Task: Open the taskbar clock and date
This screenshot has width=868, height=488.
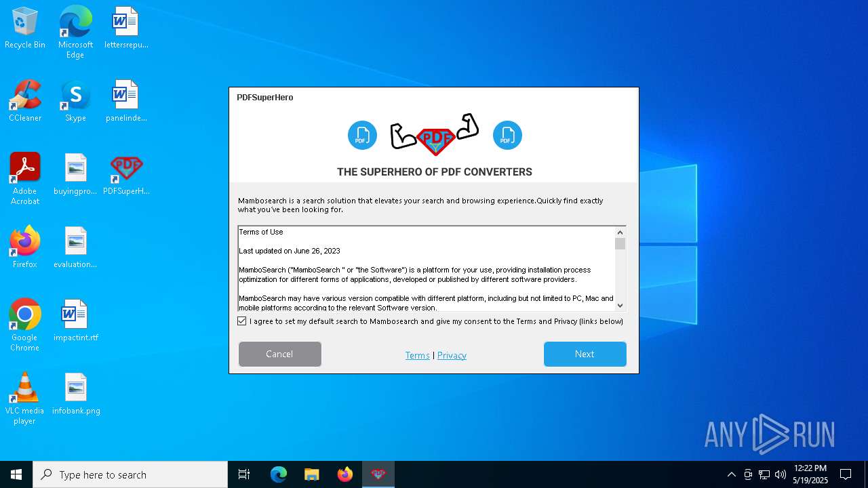Action: [x=810, y=474]
